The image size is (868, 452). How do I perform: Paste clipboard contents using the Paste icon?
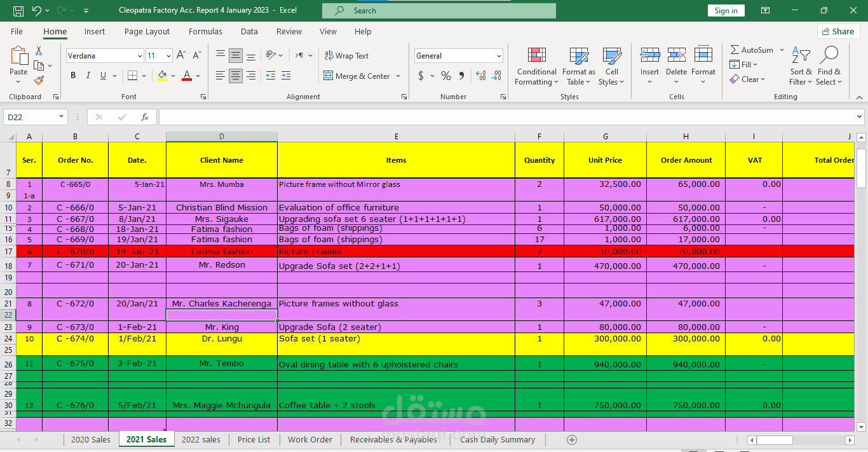pyautogui.click(x=18, y=56)
